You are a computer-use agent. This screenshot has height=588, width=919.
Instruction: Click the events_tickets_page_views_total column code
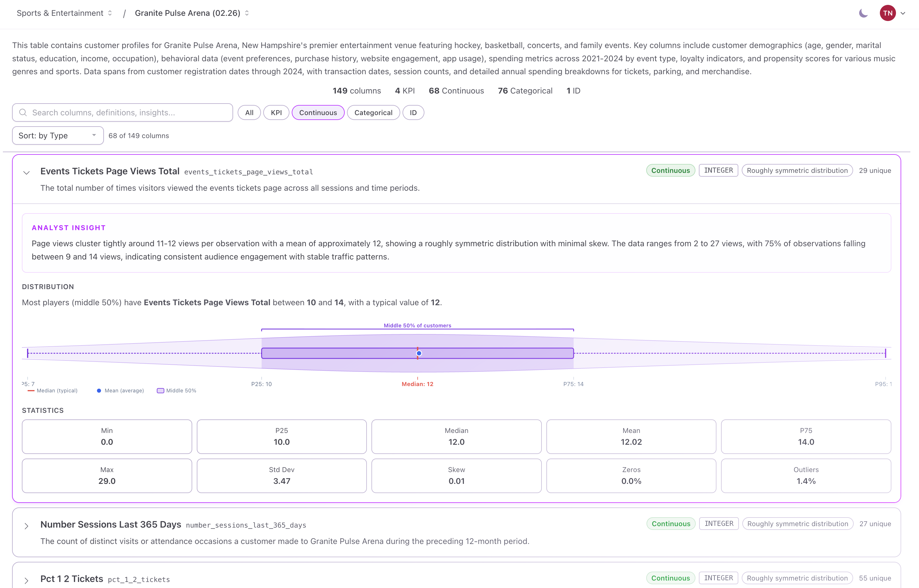click(x=249, y=172)
